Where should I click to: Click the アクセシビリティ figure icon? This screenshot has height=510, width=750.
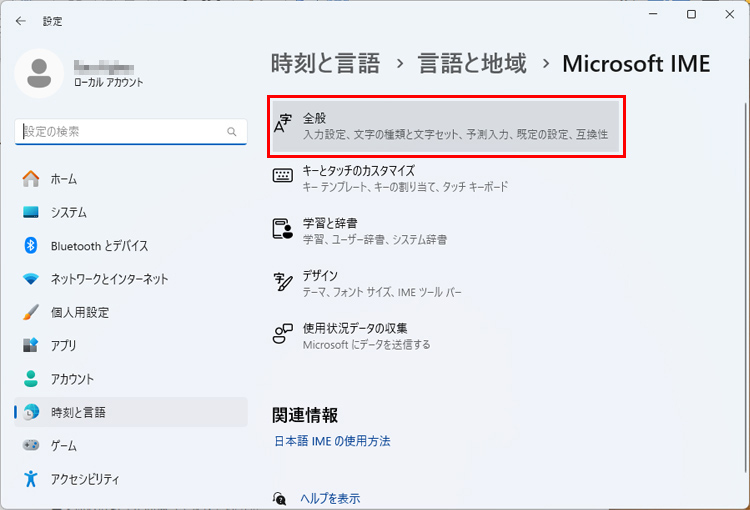point(31,478)
